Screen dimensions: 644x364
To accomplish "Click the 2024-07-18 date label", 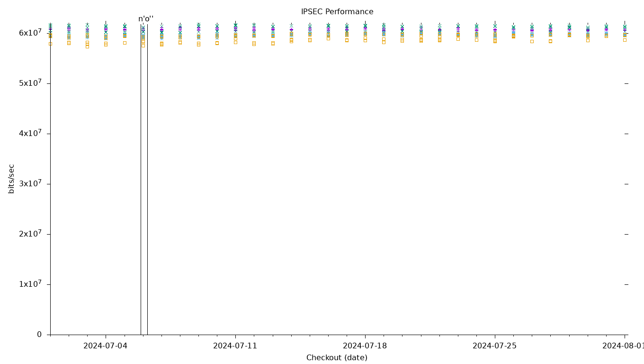I will (365, 346).
